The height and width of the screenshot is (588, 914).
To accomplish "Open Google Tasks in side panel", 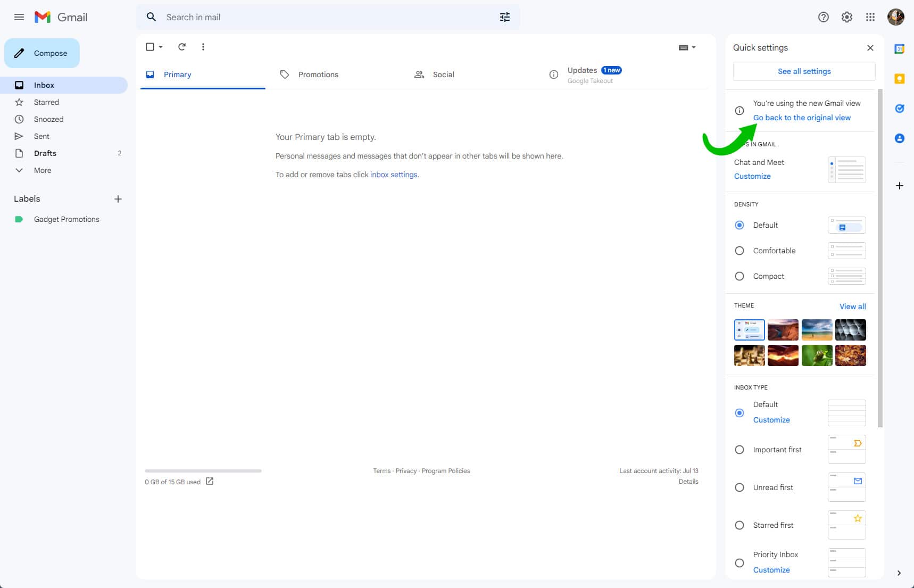I will click(x=900, y=109).
